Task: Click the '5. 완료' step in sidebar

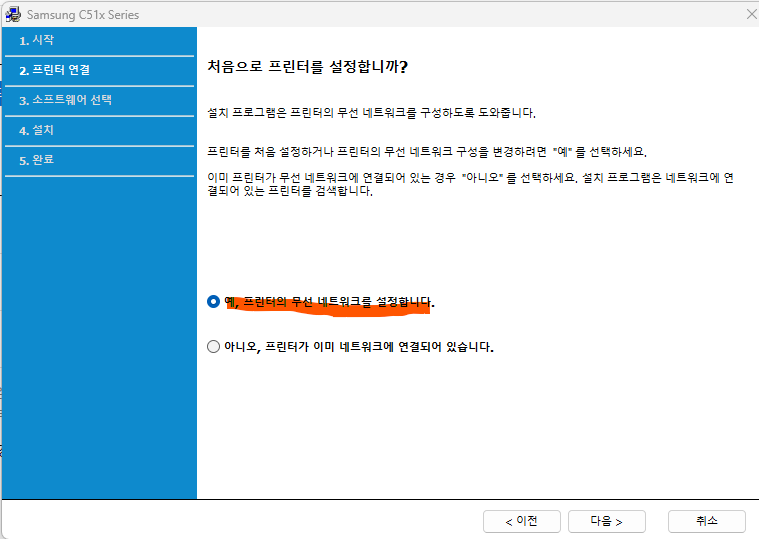Action: (37, 160)
